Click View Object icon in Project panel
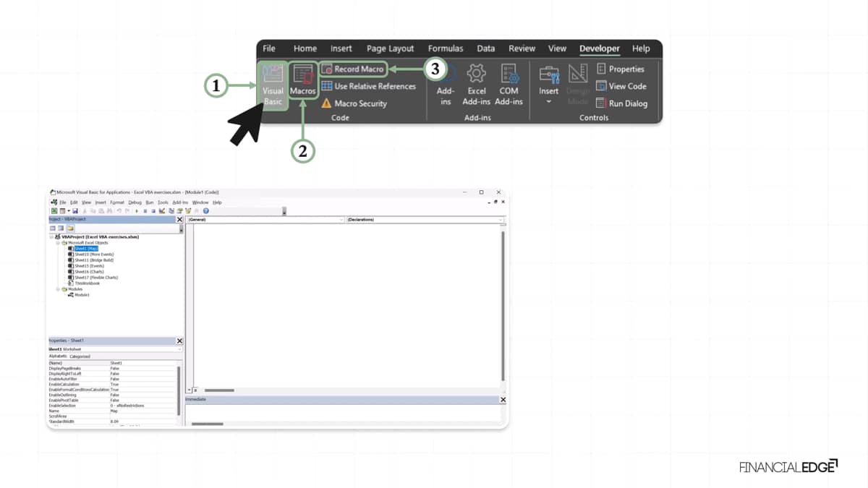The width and height of the screenshot is (868, 488). tap(61, 228)
